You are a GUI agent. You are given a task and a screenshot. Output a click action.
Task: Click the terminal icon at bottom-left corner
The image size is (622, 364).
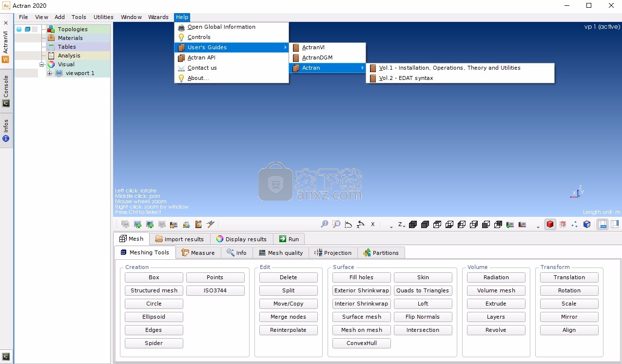tap(6, 357)
